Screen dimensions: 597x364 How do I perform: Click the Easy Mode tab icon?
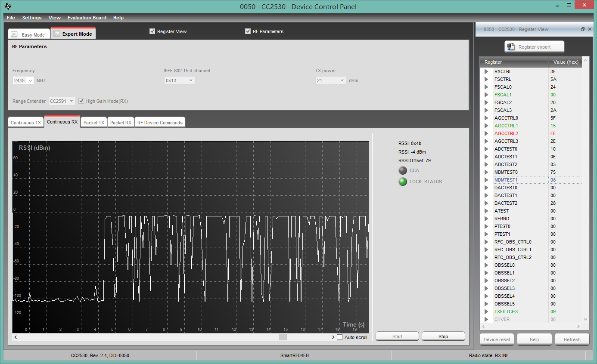point(14,34)
